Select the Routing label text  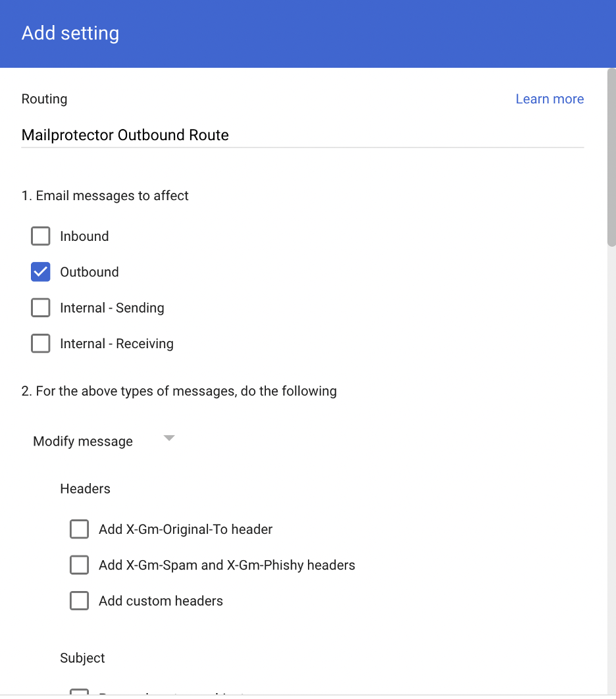44,99
